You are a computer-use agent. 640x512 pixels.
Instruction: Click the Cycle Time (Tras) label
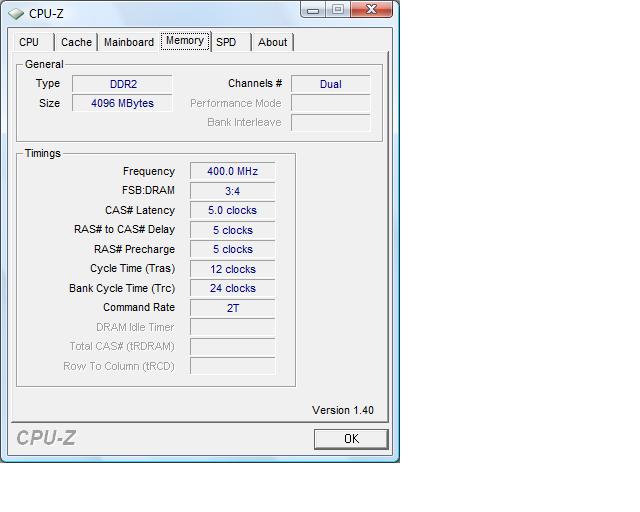coord(133,268)
